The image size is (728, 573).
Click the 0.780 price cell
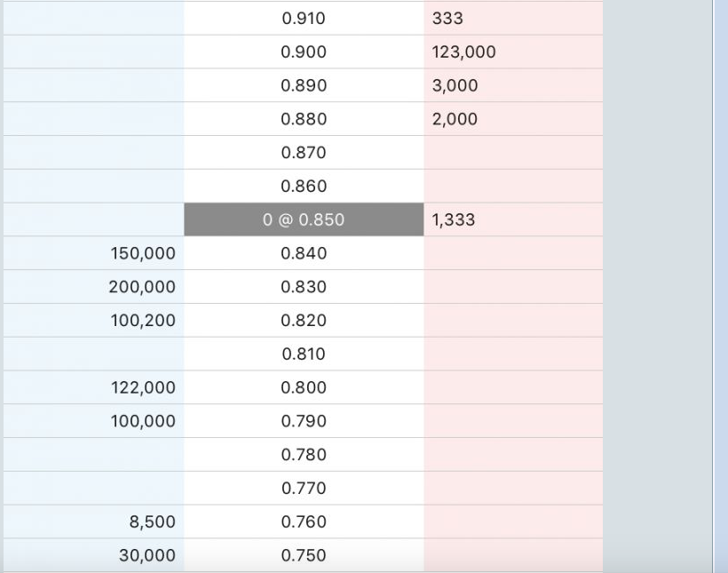point(304,455)
